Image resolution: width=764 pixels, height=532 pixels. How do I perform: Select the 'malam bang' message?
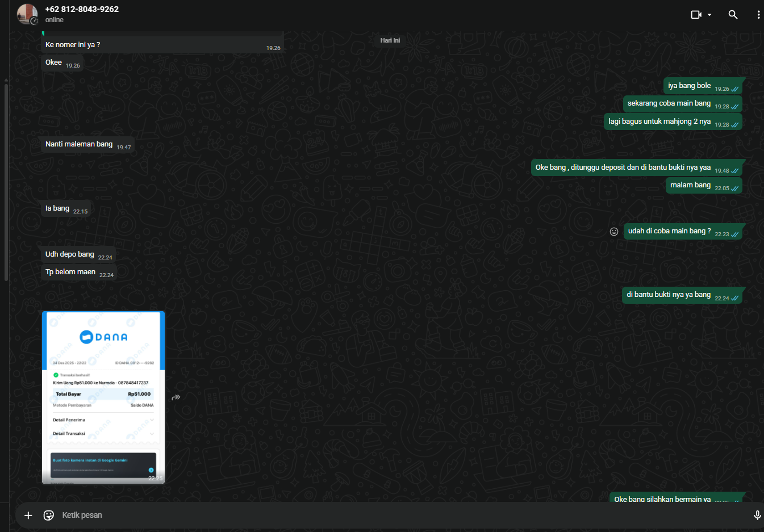(704, 185)
